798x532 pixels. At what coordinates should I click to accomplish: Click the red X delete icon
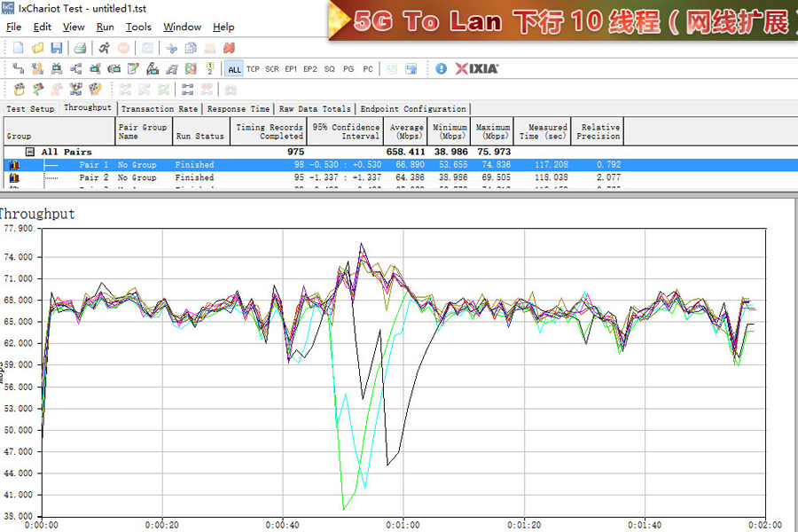click(229, 48)
